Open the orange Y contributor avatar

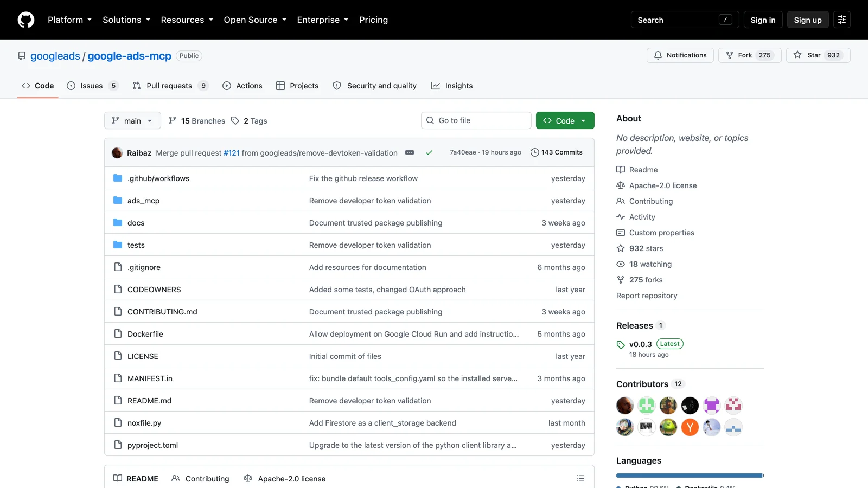690,427
